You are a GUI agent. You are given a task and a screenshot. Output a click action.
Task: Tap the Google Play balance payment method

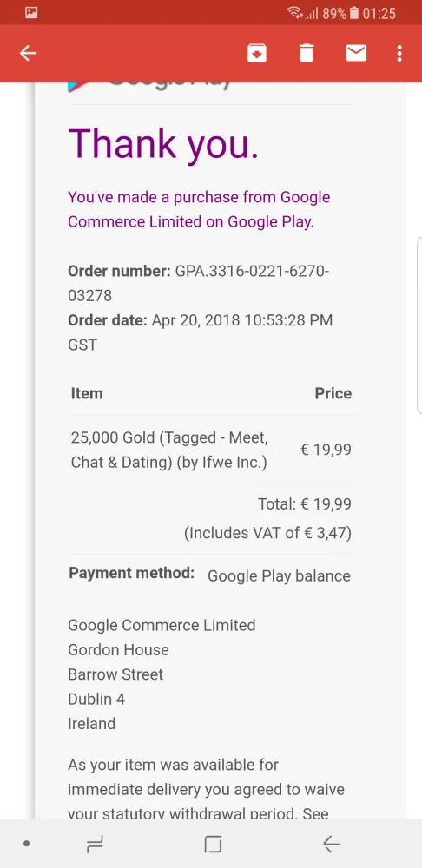click(279, 576)
